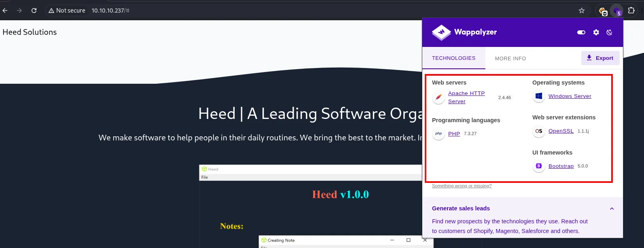
Task: Toggle the Wappalyzer enable switch
Action: [x=581, y=32]
